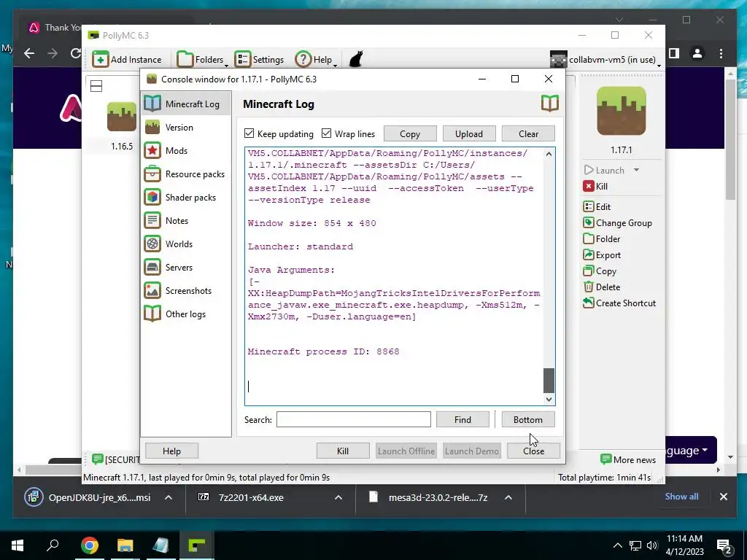Image resolution: width=747 pixels, height=560 pixels.
Task: Click the Screenshots picture icon
Action: tap(152, 290)
